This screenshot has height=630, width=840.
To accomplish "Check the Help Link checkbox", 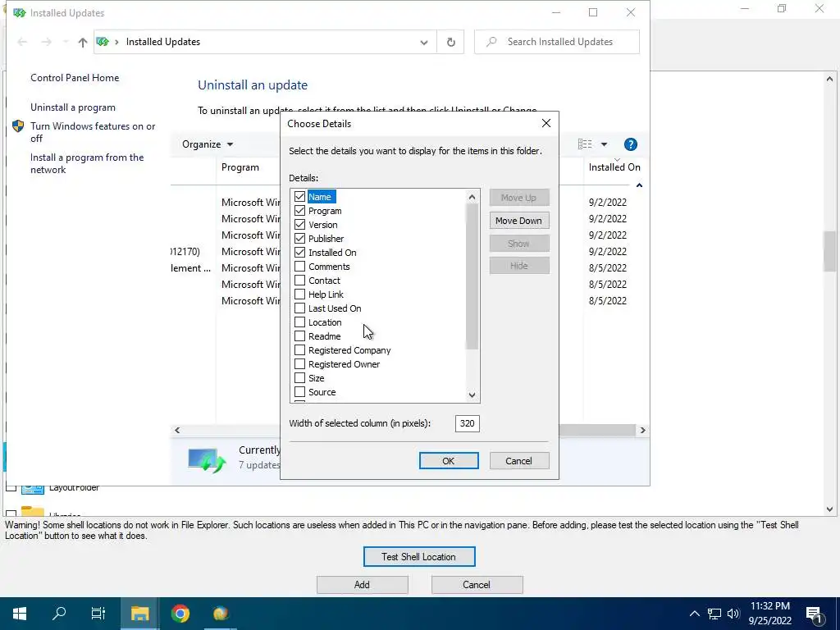I will tap(299, 294).
